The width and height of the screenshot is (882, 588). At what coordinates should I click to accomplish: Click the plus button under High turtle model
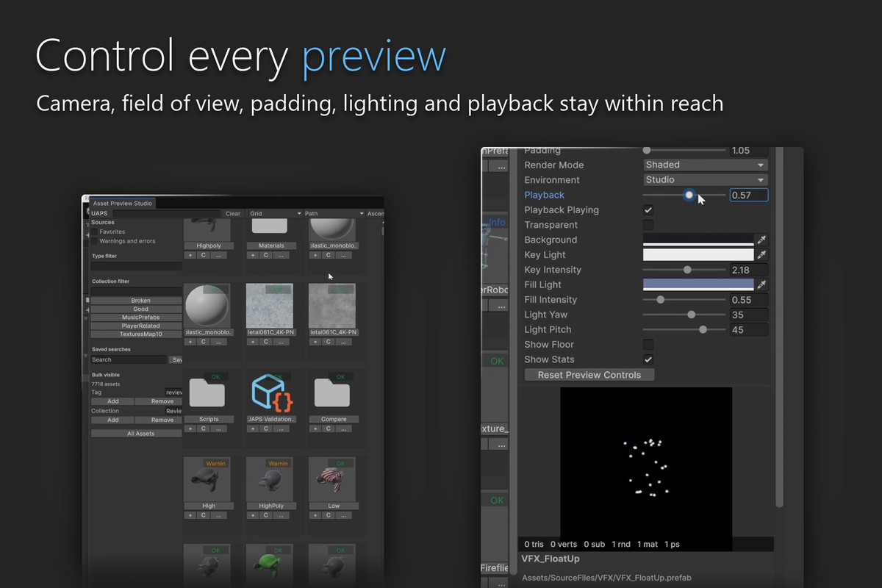pos(191,515)
